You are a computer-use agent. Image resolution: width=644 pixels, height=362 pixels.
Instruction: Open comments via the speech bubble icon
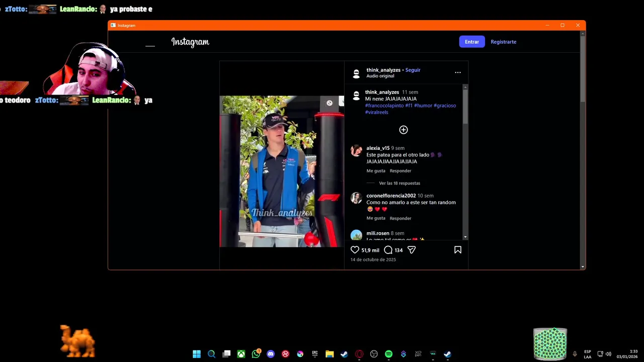tap(388, 250)
